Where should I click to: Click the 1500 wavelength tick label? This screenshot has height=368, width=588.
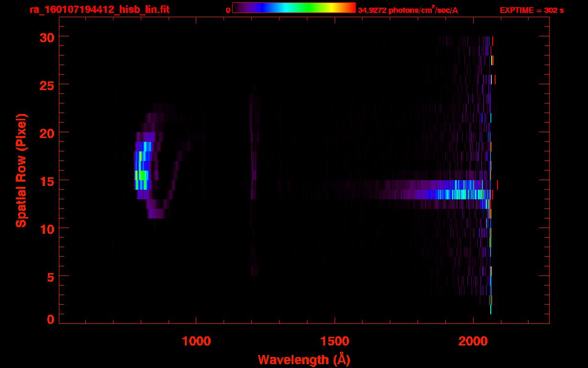(x=335, y=340)
